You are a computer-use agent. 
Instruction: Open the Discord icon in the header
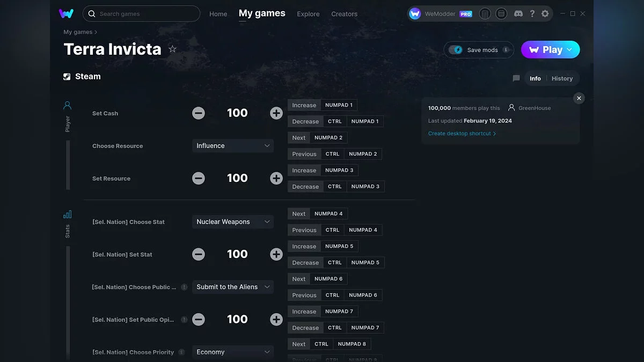click(x=518, y=14)
